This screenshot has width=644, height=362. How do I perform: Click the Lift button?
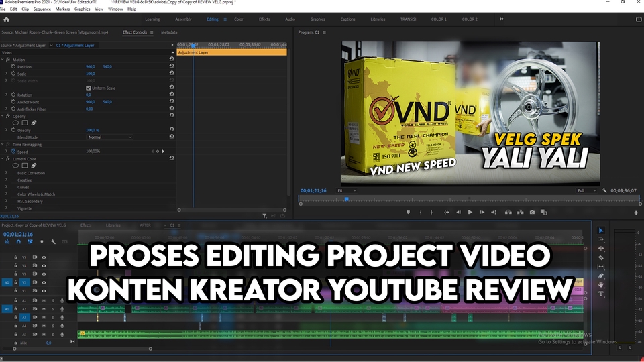(x=508, y=213)
